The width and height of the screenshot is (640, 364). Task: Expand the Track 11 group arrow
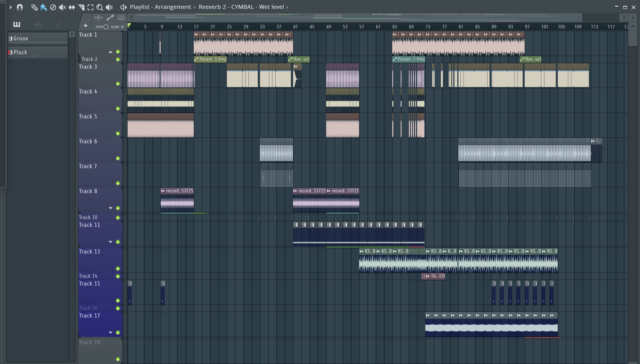point(110,242)
